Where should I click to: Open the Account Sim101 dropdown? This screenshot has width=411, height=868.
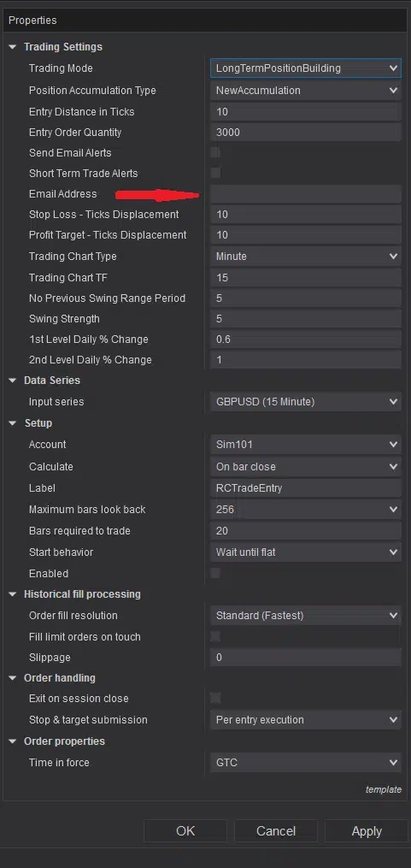coord(305,445)
